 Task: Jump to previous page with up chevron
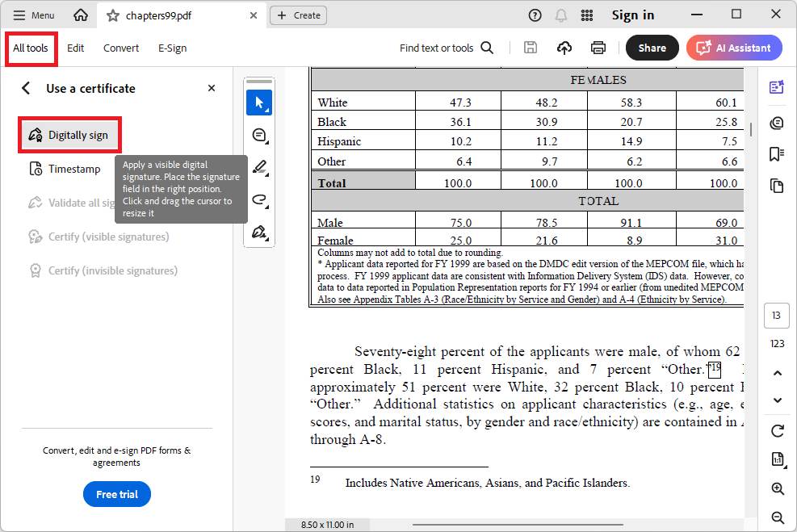click(776, 372)
